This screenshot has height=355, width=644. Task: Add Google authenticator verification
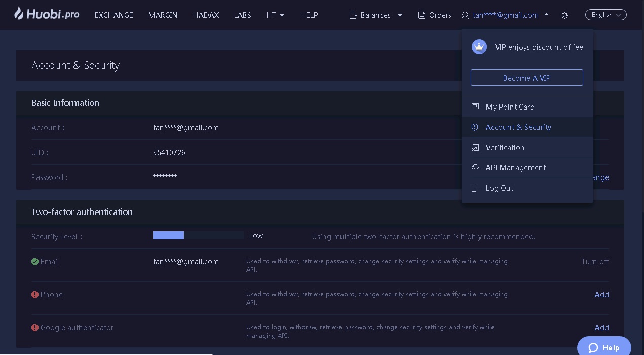pos(601,328)
